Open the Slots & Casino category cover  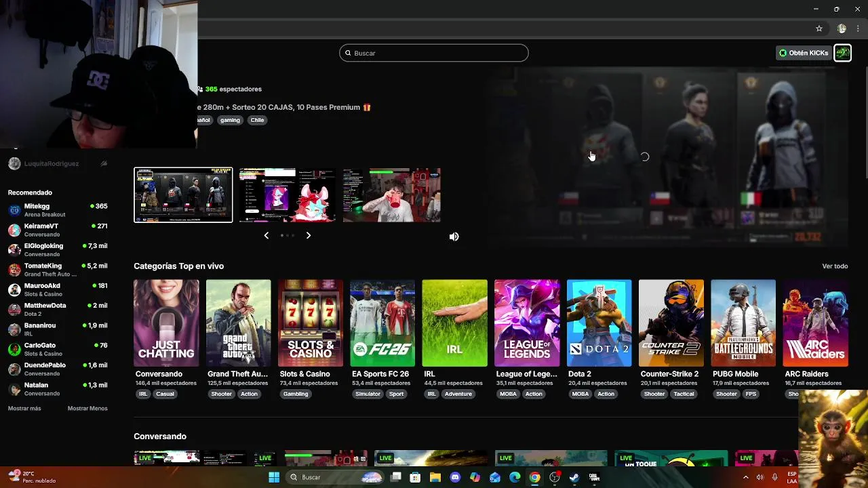pyautogui.click(x=311, y=323)
